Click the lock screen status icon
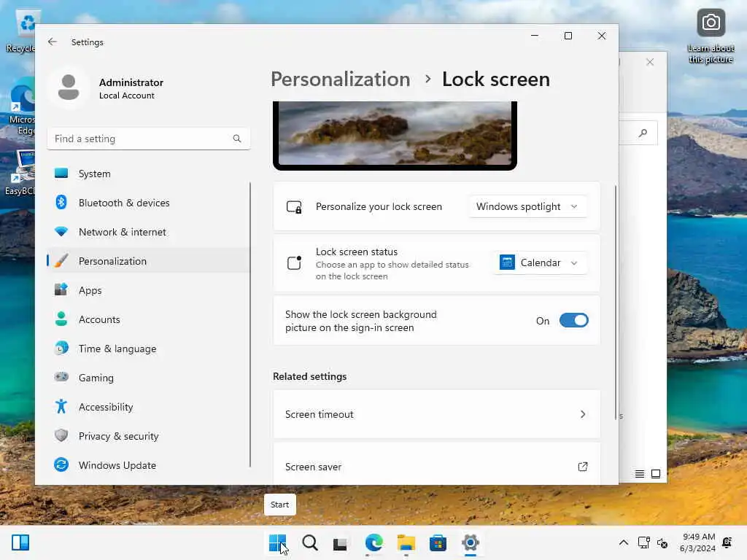 [294, 262]
